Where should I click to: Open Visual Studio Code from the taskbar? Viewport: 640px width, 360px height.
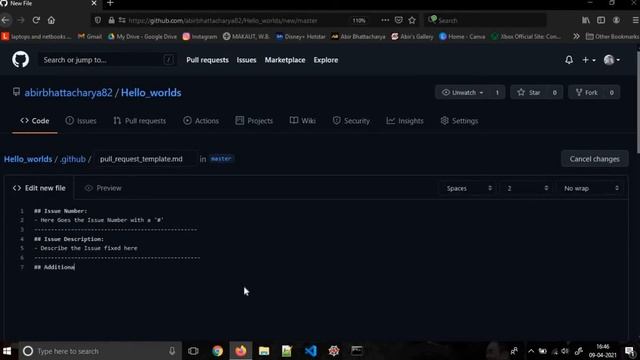coord(311,351)
